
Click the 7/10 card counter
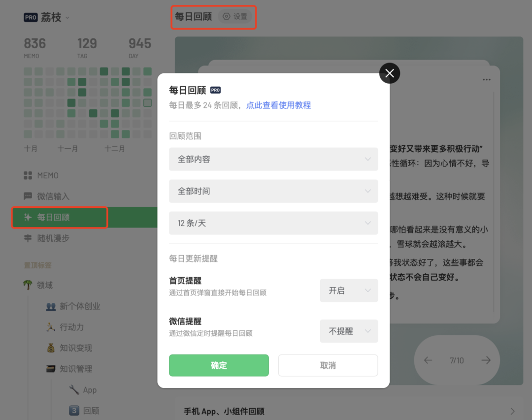tap(457, 360)
